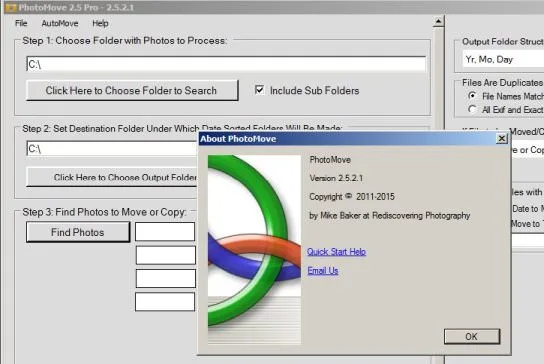Viewport: 544px width, 364px height.
Task: Click Here to Choose Folder to Search button
Action: (132, 91)
